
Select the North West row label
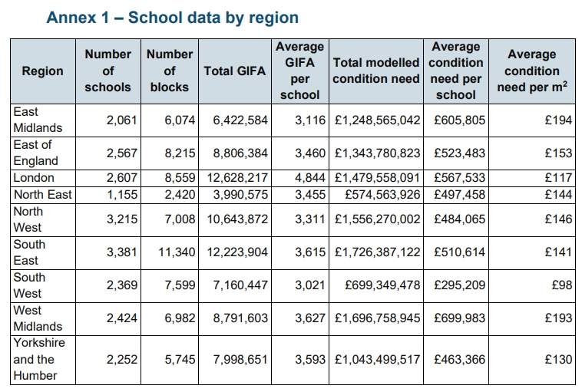pos(29,219)
